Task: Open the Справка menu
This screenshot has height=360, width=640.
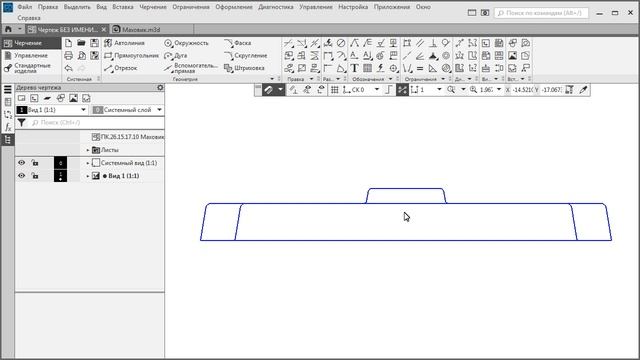Action: [x=29, y=18]
